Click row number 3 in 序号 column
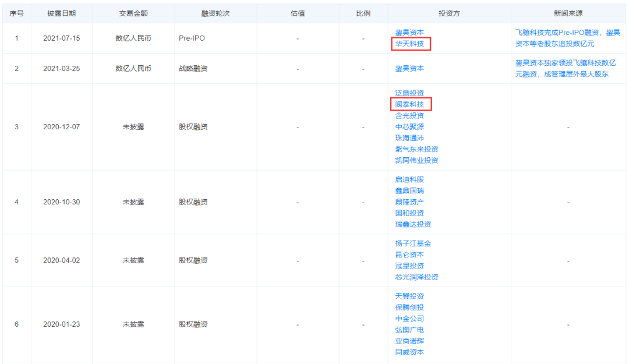The width and height of the screenshot is (629, 364). point(16,127)
